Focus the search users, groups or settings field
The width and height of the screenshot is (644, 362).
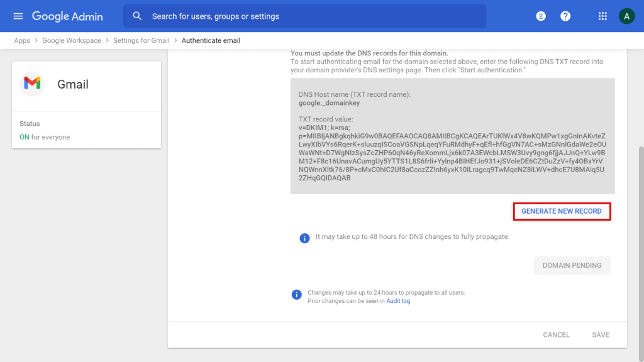click(x=305, y=16)
